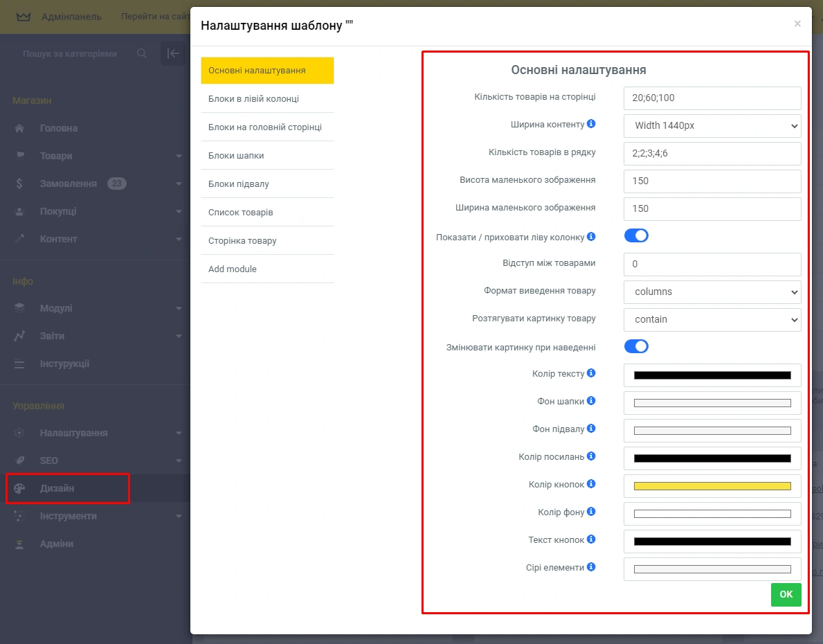Click info icon next to Фон шапки
This screenshot has width=823, height=644.
click(x=591, y=401)
